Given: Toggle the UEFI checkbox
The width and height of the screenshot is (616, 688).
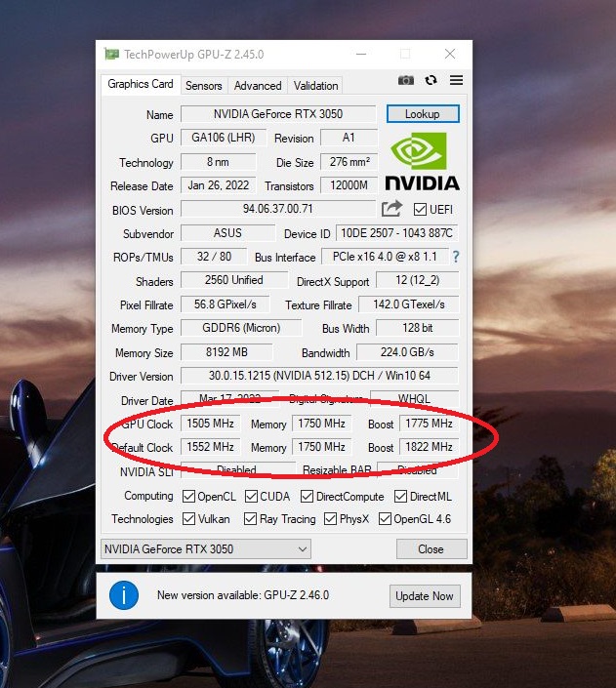Looking at the screenshot, I should tap(420, 209).
